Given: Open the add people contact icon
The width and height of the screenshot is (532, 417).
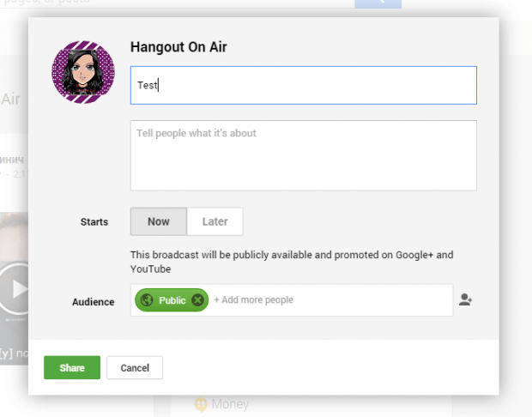Looking at the screenshot, I should 465,299.
